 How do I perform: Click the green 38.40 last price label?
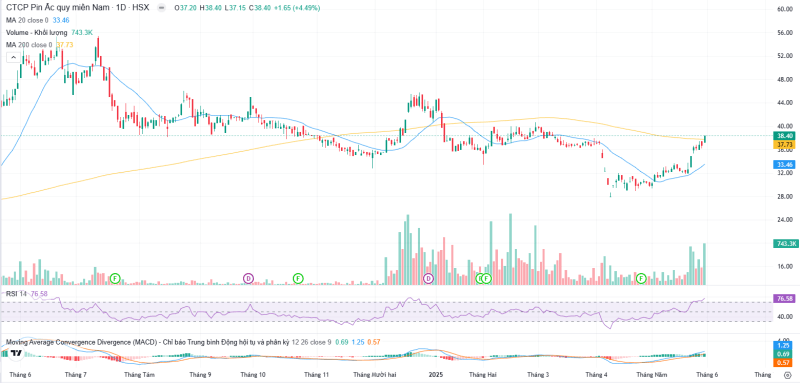tap(784, 136)
